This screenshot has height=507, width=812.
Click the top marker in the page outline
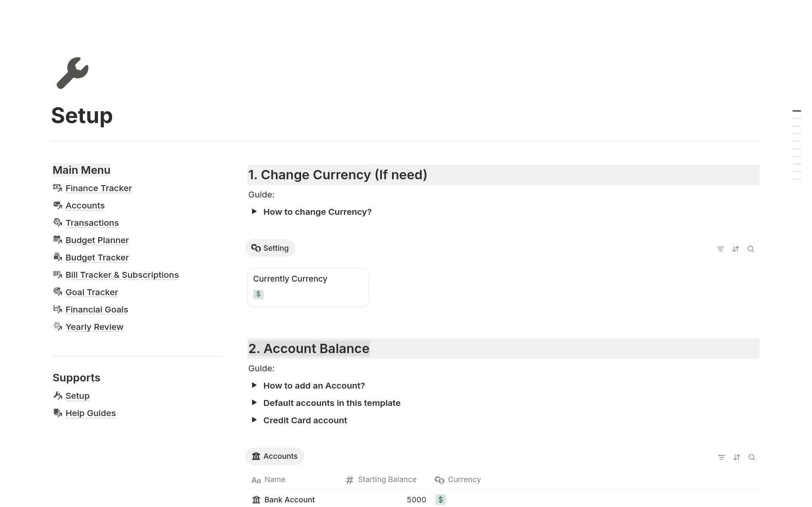pos(796,111)
